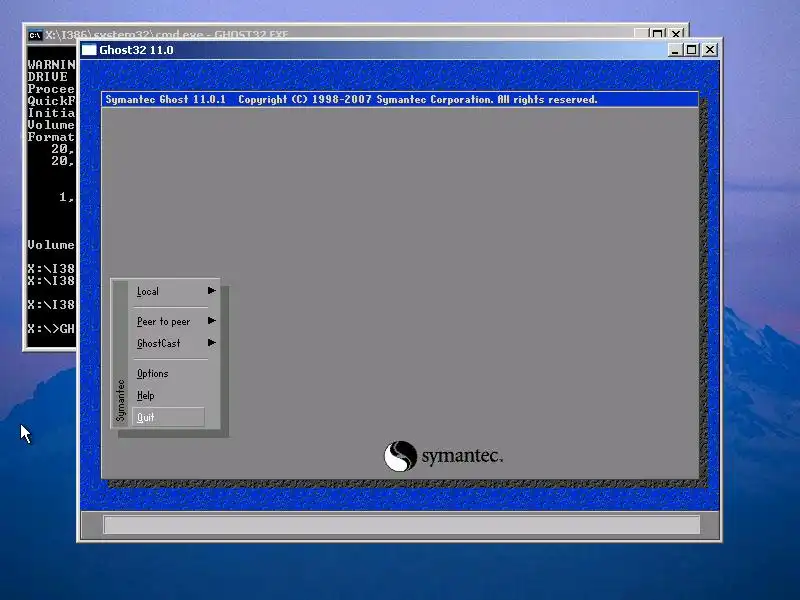Minimize the Ghost32 11.0 window
The image size is (800, 600).
pos(674,50)
